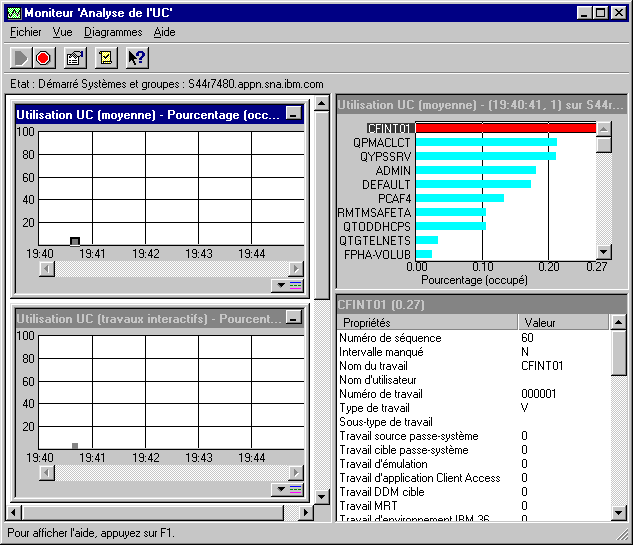Select the data point on travaux interactifs graph
Image resolution: width=633 pixels, height=545 pixels.
[x=75, y=446]
